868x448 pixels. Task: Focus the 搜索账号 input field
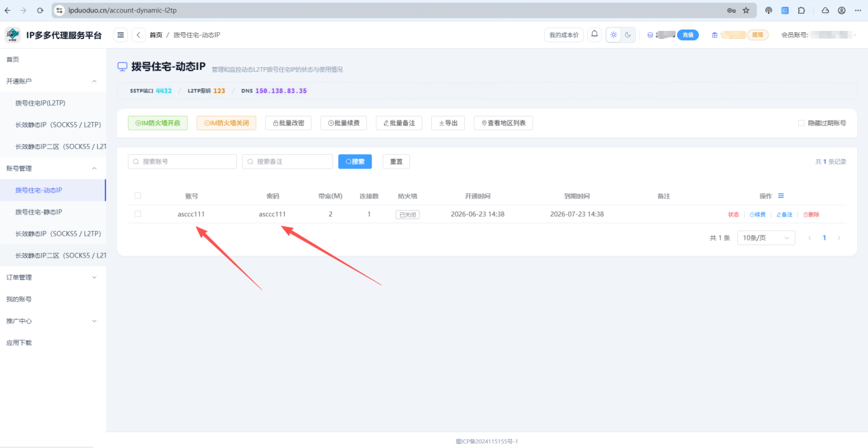[x=182, y=162]
